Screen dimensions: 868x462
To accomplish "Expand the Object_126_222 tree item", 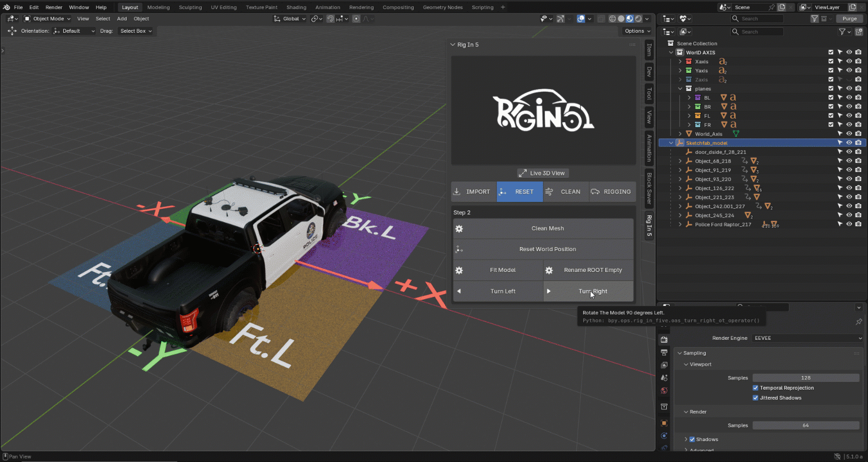I will (680, 188).
